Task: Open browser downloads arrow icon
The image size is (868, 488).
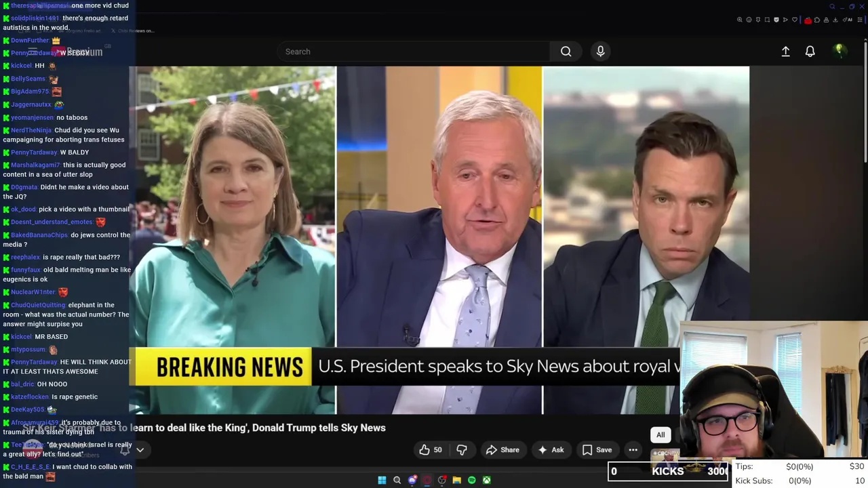Action: 835,20
